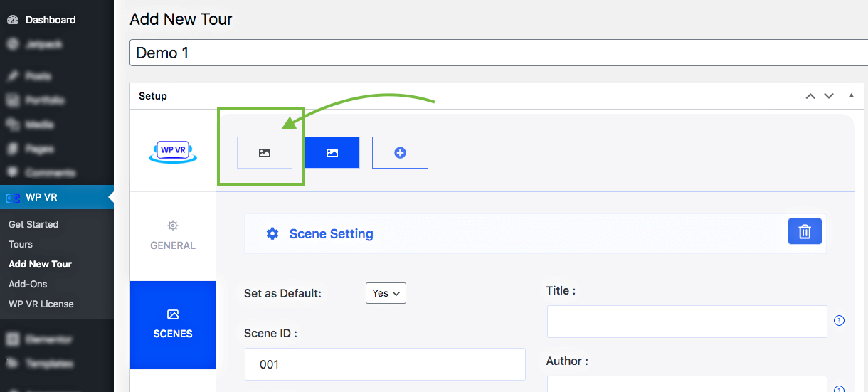Image resolution: width=868 pixels, height=392 pixels.
Task: Click the tour title field 'Demo 1'
Action: pyautogui.click(x=498, y=53)
